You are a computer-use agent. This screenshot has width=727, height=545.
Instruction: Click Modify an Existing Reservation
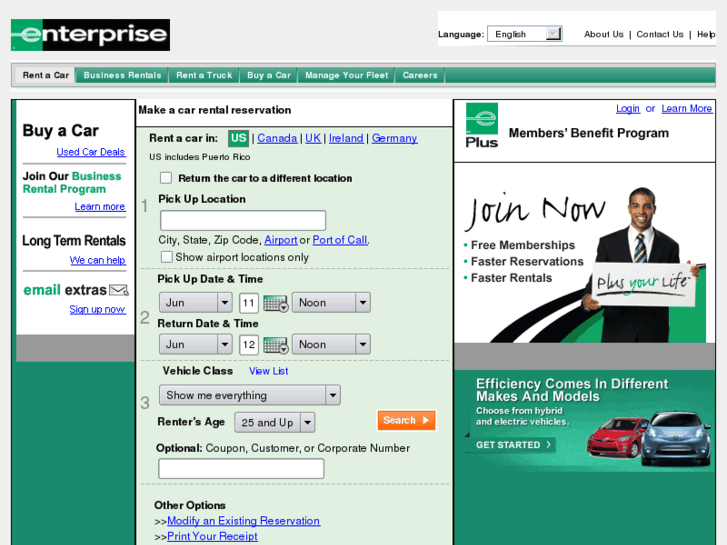tap(243, 521)
